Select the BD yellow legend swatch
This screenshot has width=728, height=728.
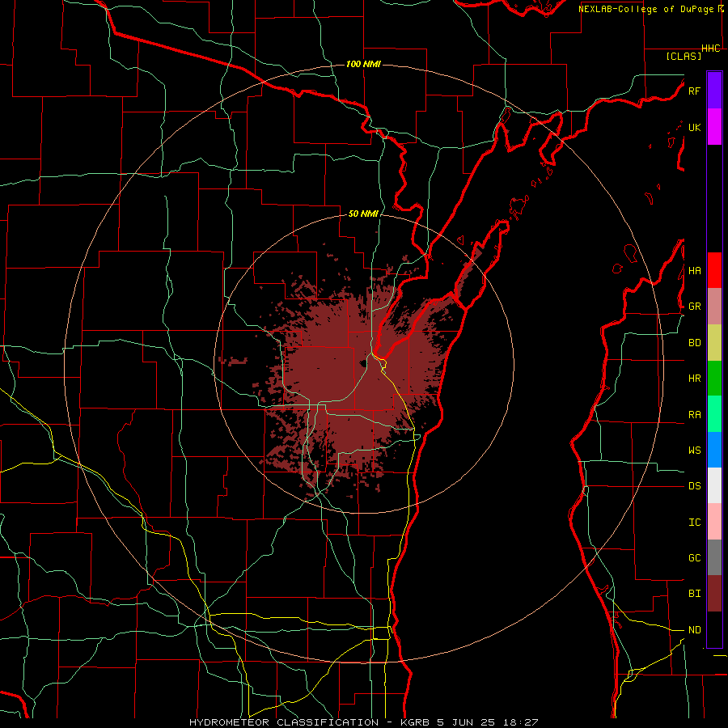(x=714, y=343)
